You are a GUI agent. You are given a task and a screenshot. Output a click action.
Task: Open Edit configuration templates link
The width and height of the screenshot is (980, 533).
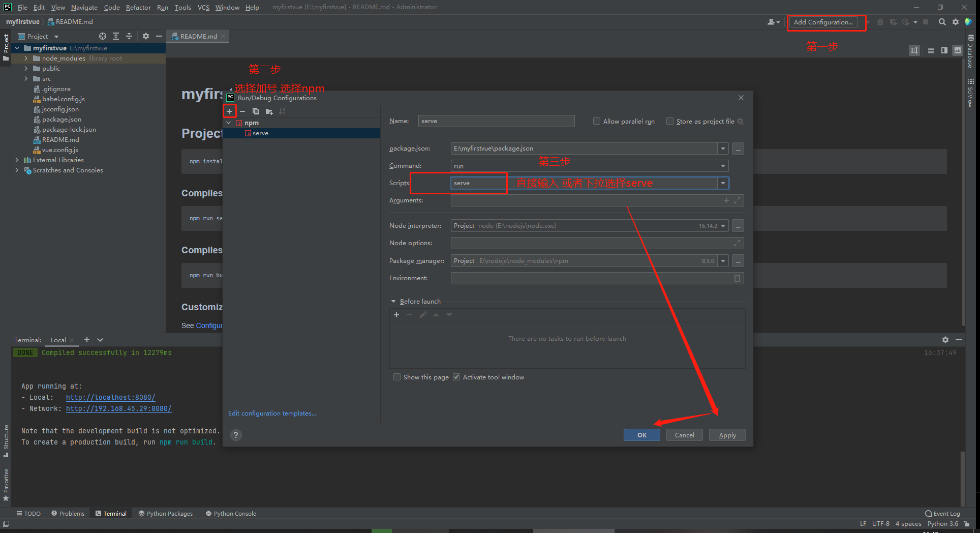272,413
